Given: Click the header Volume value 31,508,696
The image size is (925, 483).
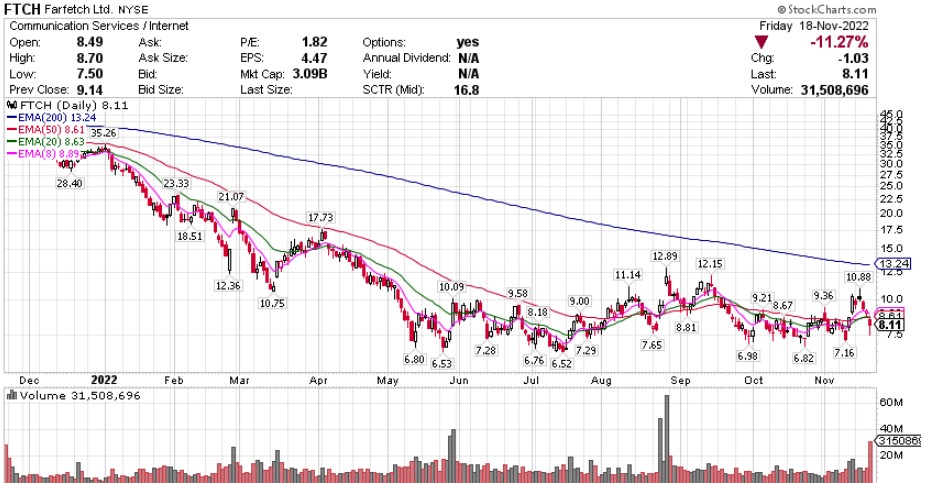Looking at the screenshot, I should [835, 90].
